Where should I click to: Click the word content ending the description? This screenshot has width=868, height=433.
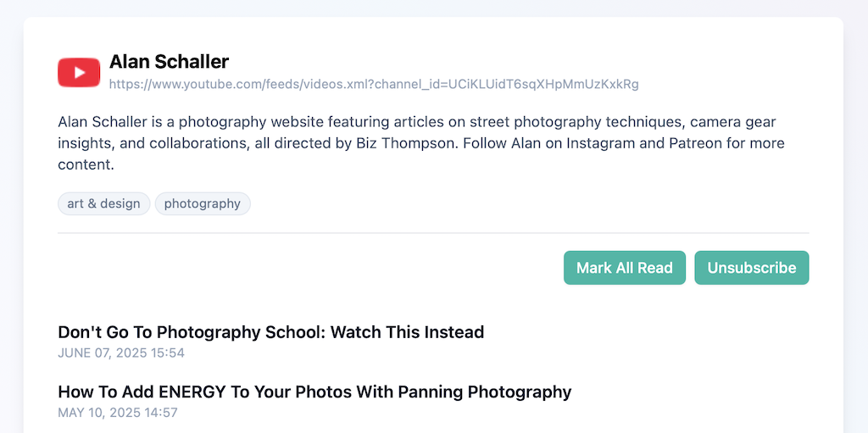(x=84, y=164)
